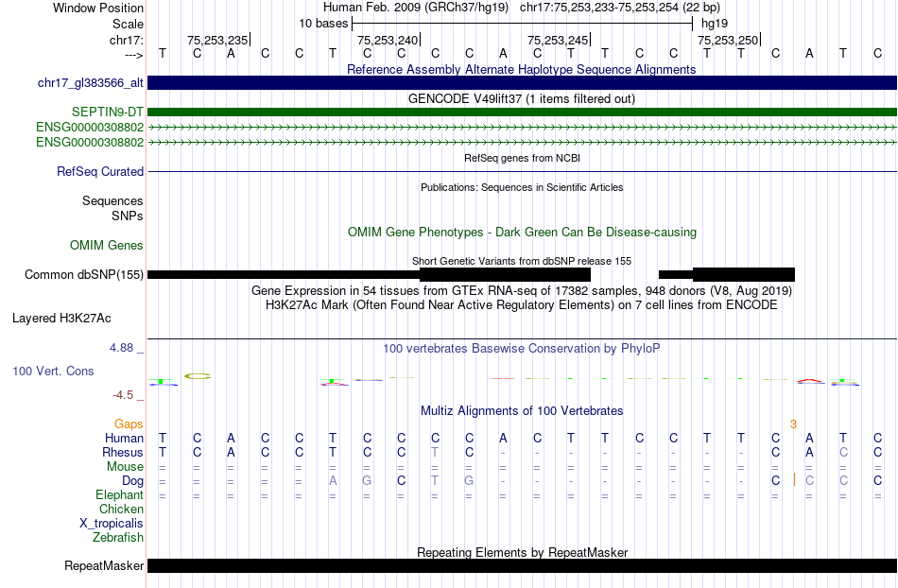Open the H3K27Ac Mark track title

[522, 305]
